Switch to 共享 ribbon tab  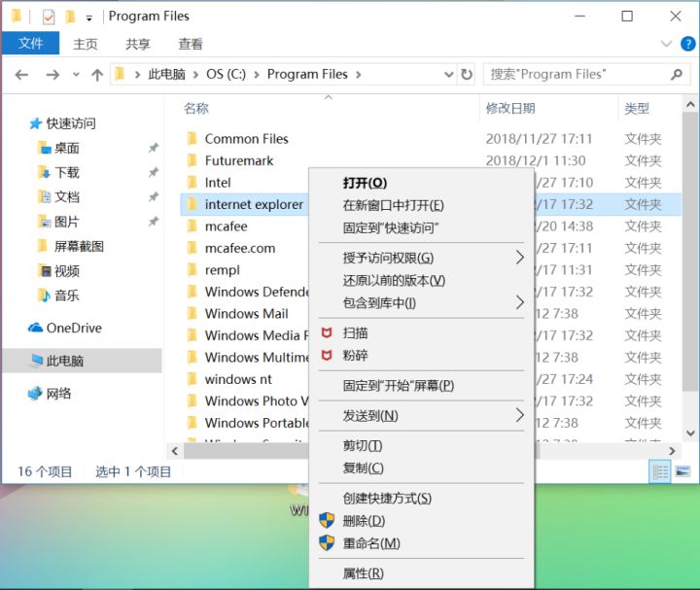pos(137,44)
